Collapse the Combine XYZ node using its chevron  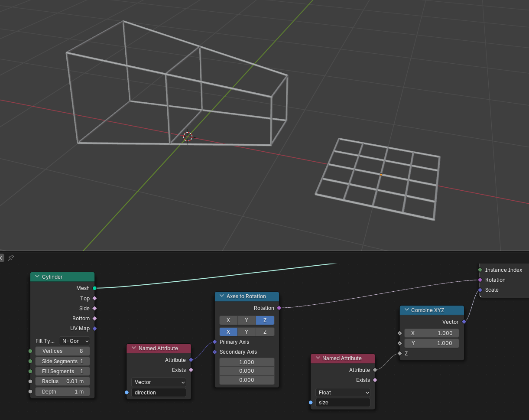click(x=406, y=310)
